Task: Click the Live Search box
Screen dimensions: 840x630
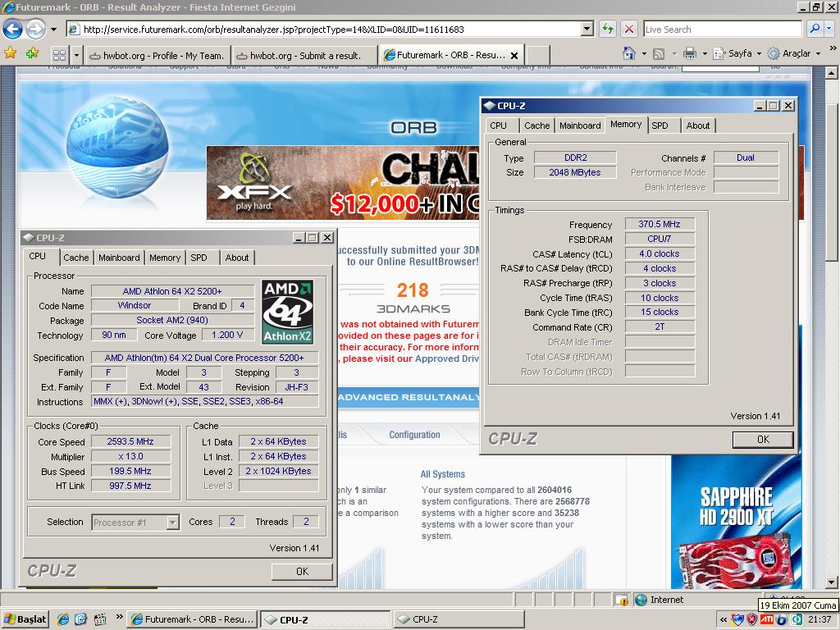Action: 722,30
